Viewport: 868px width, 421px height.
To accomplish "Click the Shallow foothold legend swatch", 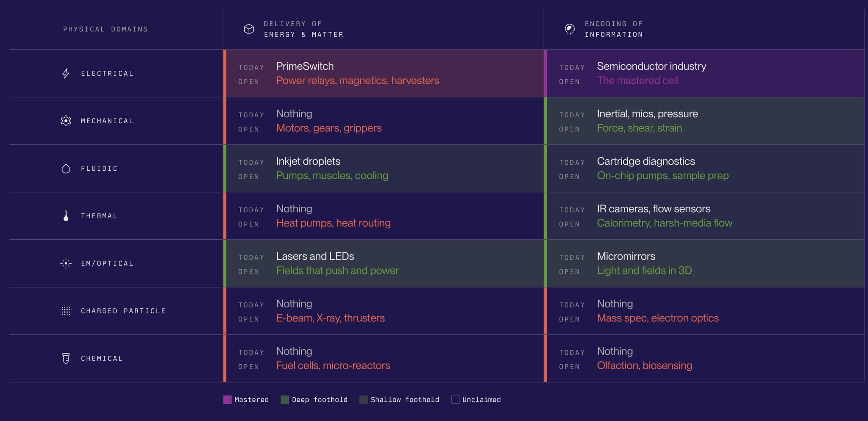I will tap(364, 399).
